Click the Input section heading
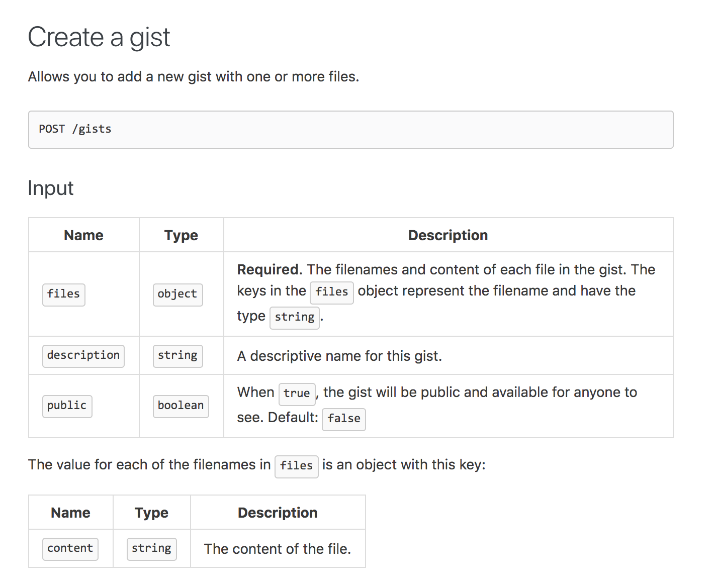Image resolution: width=714 pixels, height=588 pixels. (51, 188)
